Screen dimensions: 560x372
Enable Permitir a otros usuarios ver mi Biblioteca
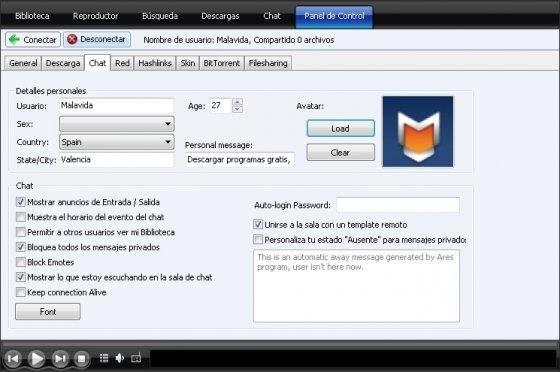[x=21, y=232]
